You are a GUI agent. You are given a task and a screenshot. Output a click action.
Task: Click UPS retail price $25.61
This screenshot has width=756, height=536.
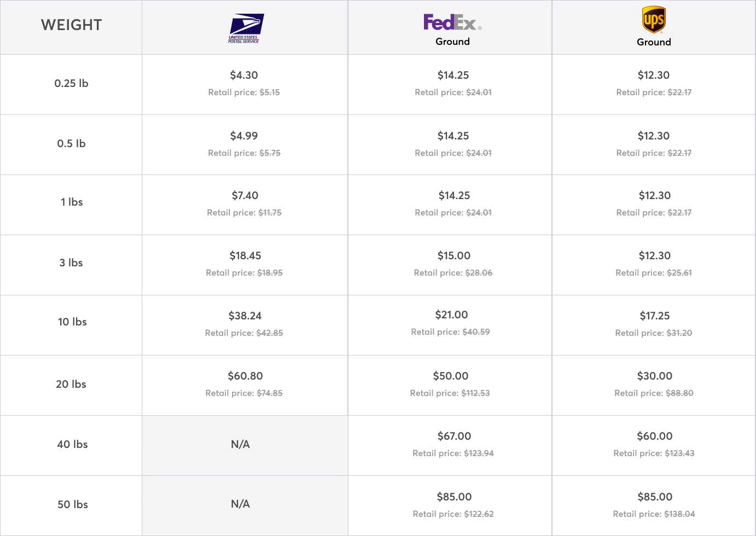679,273
